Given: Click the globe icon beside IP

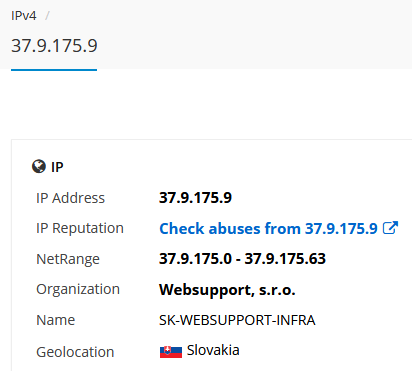Looking at the screenshot, I should point(39,166).
